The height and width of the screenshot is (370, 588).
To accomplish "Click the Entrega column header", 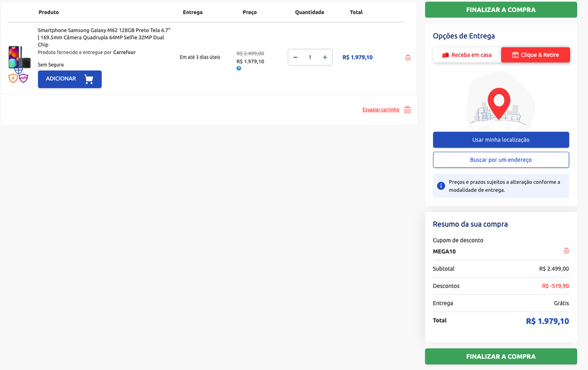I will (x=193, y=12).
